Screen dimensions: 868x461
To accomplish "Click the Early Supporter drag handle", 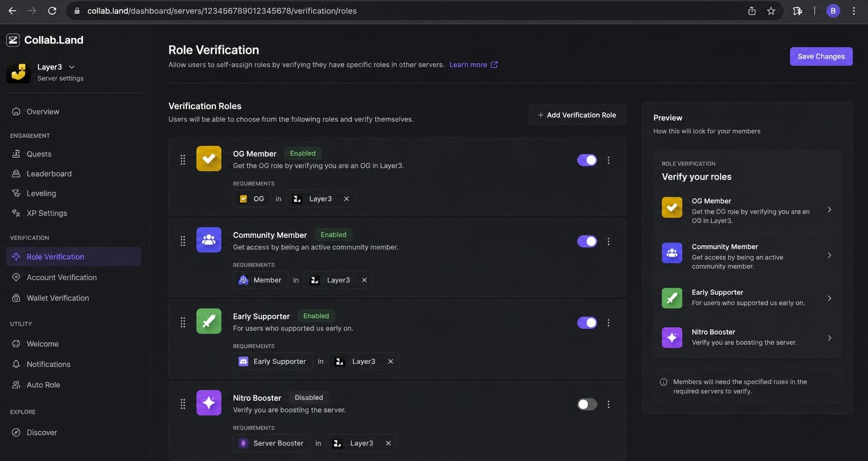I will [183, 323].
